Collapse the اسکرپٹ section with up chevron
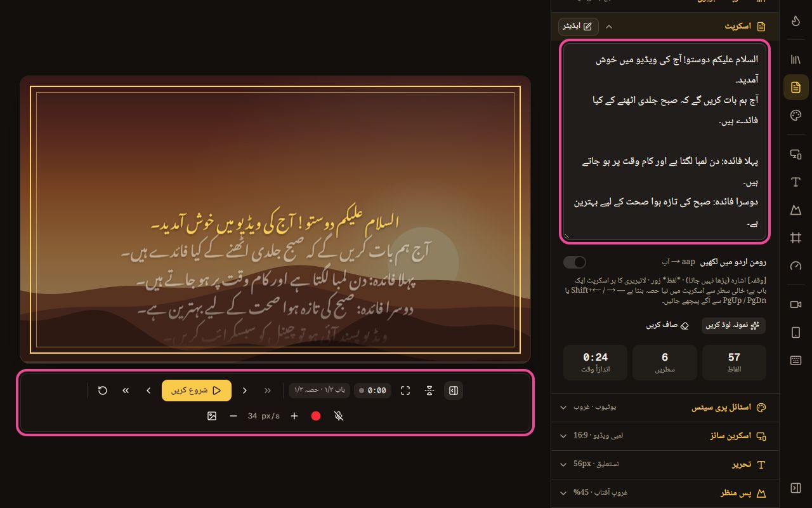The height and width of the screenshot is (508, 812). (x=609, y=27)
